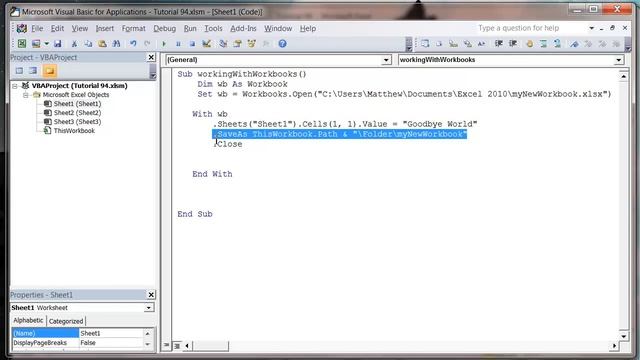The width and height of the screenshot is (640, 360).
Task: Click the Copy icon
Action: [x=88, y=44]
